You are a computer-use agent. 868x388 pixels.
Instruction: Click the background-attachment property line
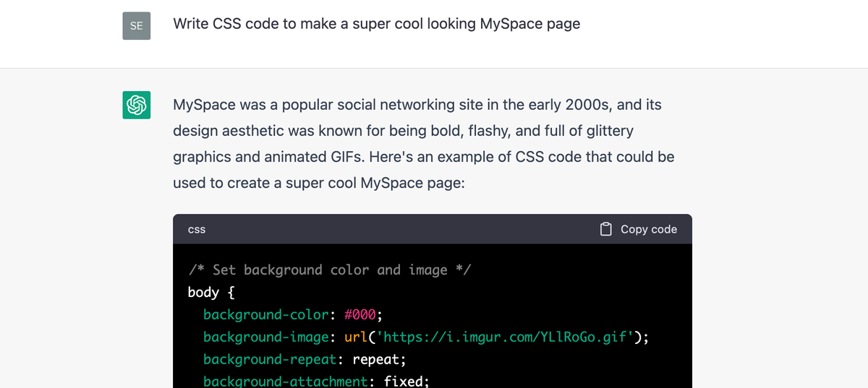click(x=316, y=381)
